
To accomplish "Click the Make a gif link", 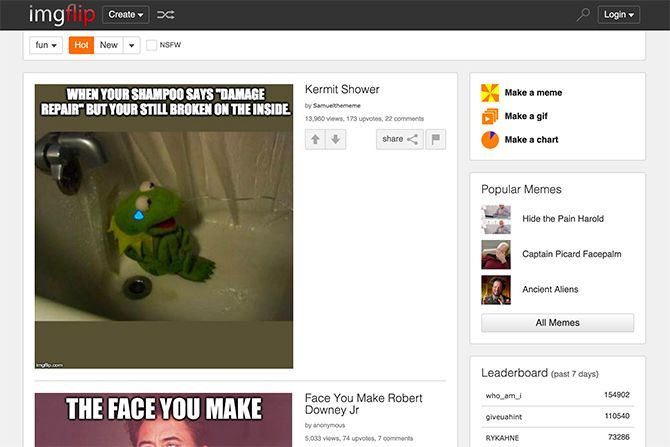I will coord(526,116).
